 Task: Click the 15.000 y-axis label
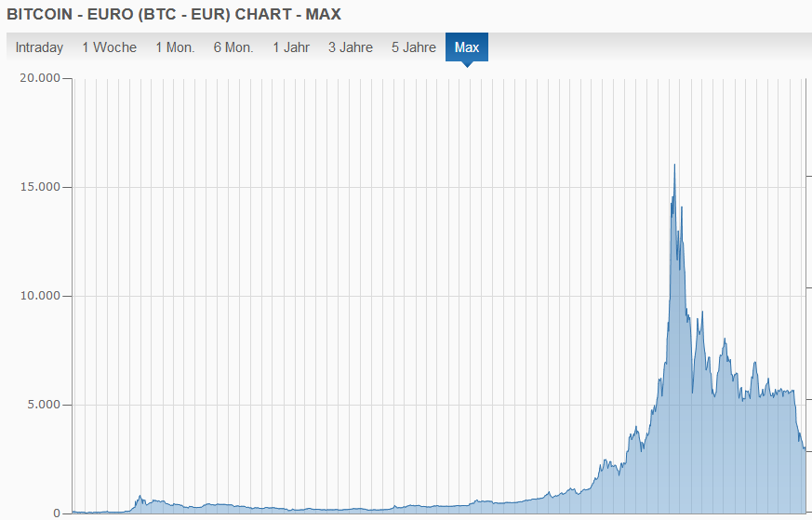40,187
